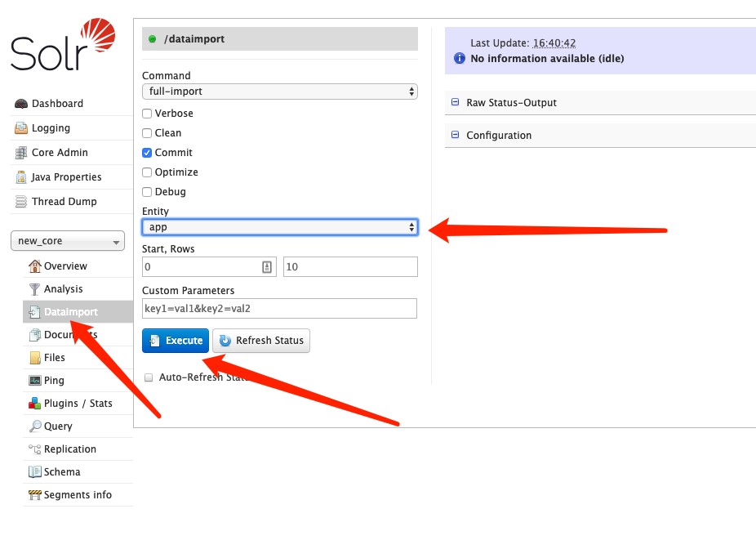
Task: Enable the Clean checkbox
Action: (x=147, y=133)
